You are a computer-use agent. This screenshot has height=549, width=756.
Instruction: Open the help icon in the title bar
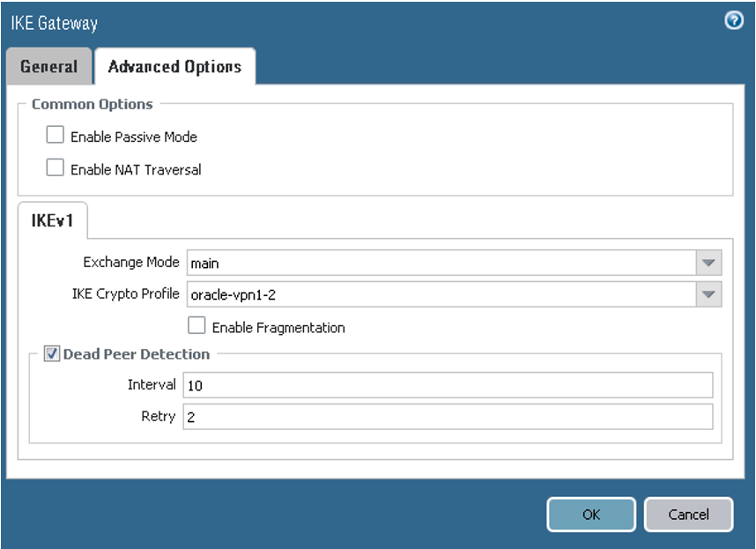pyautogui.click(x=733, y=20)
